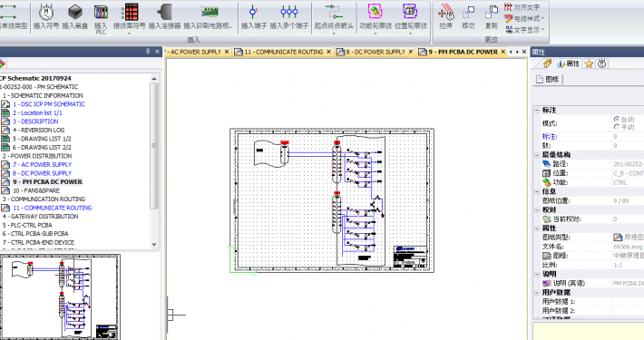The image size is (644, 340).
Task: Click the Function Outline (功能轮廓线) icon
Action: 375,12
